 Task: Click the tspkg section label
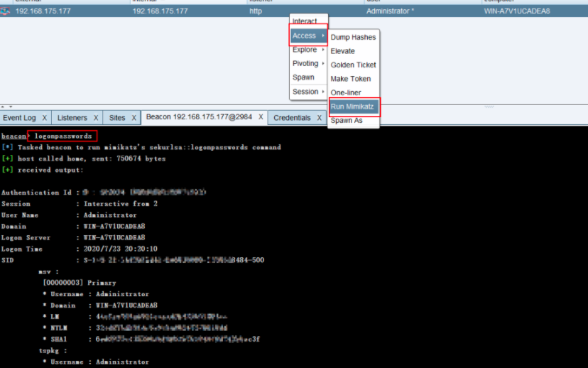[53, 351]
